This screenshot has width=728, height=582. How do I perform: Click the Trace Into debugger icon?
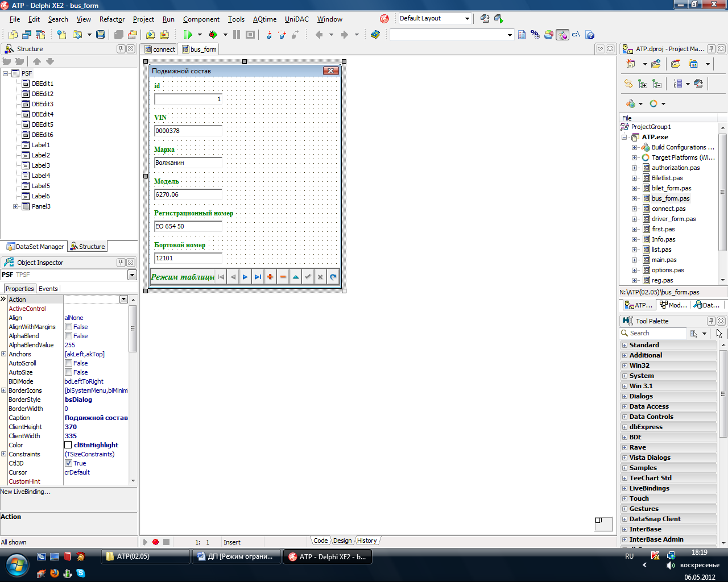coord(268,35)
